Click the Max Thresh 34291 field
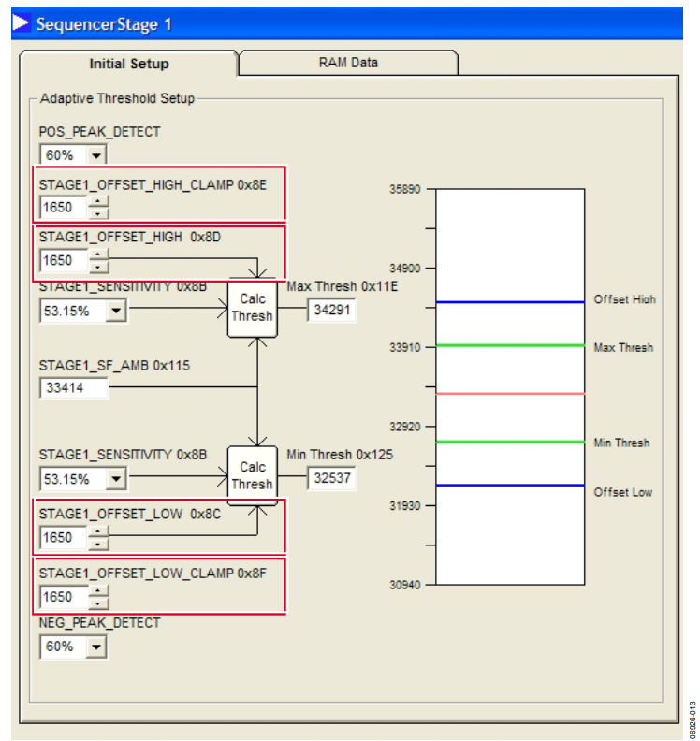Viewport: 700px width, 741px height. click(x=332, y=310)
